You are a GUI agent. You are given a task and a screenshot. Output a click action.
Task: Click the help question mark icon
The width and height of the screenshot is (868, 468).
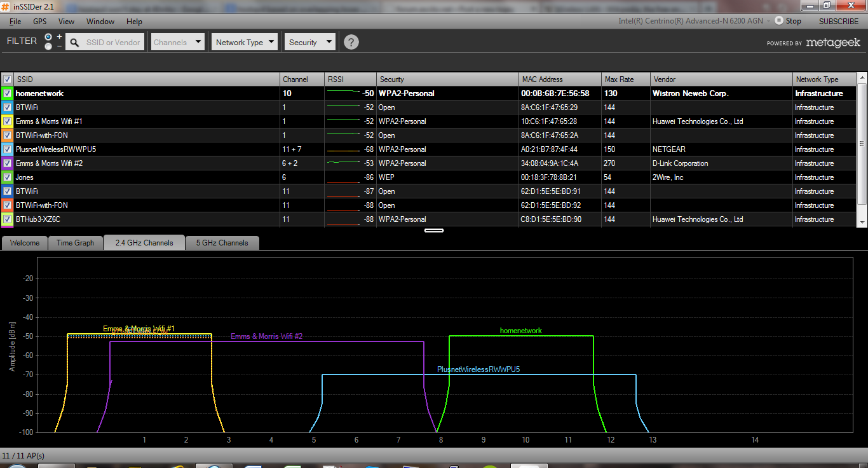[351, 42]
